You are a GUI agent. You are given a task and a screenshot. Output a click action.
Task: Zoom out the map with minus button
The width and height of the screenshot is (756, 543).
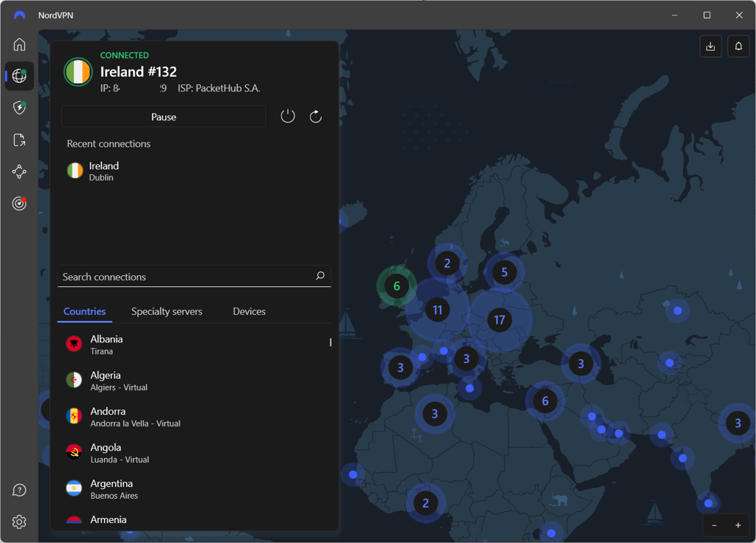(x=715, y=525)
